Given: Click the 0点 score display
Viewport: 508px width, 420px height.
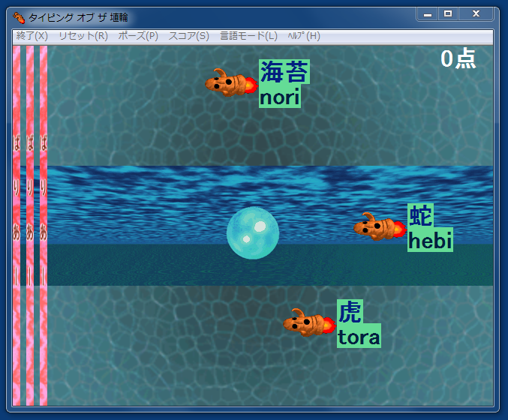Looking at the screenshot, I should (458, 58).
